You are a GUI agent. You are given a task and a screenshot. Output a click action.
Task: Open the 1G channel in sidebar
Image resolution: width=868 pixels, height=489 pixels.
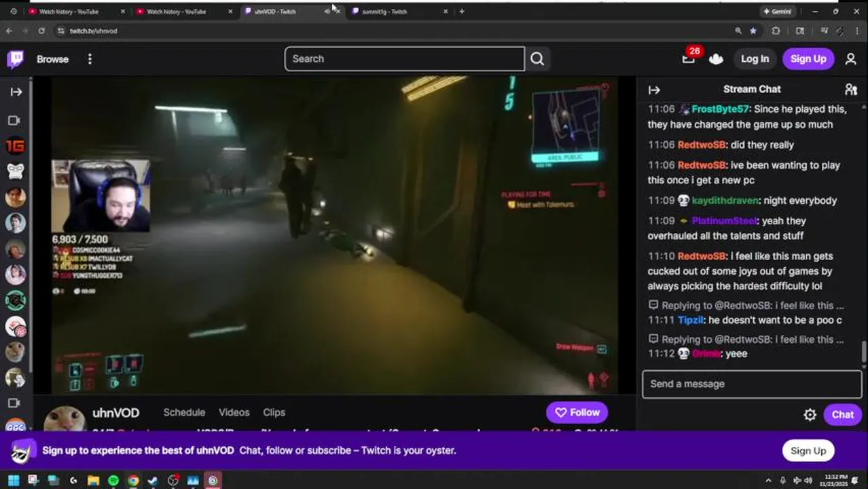point(15,145)
